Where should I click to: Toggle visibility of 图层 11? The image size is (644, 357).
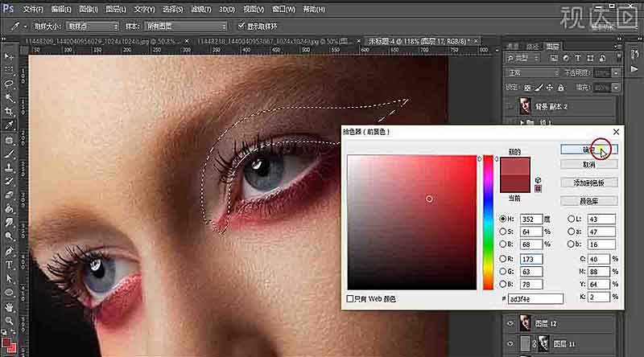[x=510, y=344]
